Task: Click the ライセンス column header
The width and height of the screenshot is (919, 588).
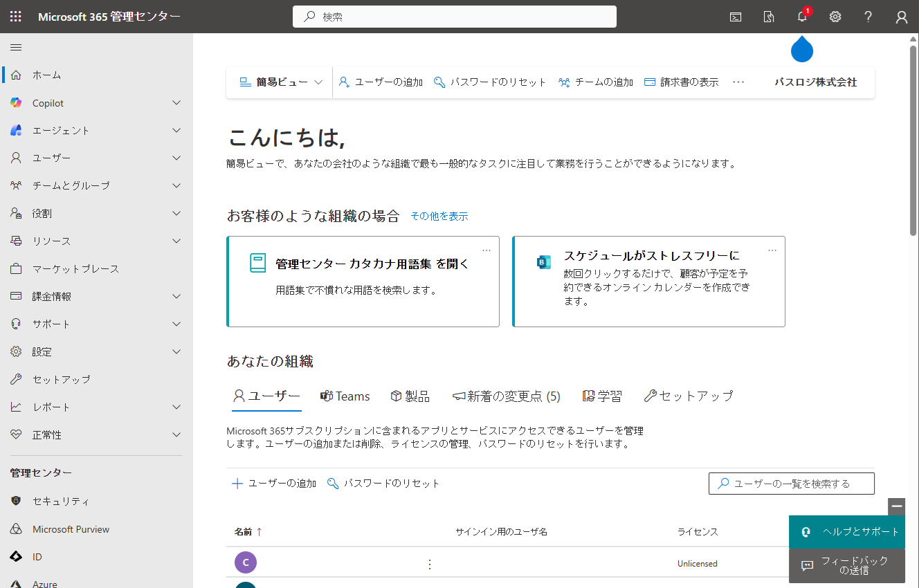Action: [x=698, y=532]
